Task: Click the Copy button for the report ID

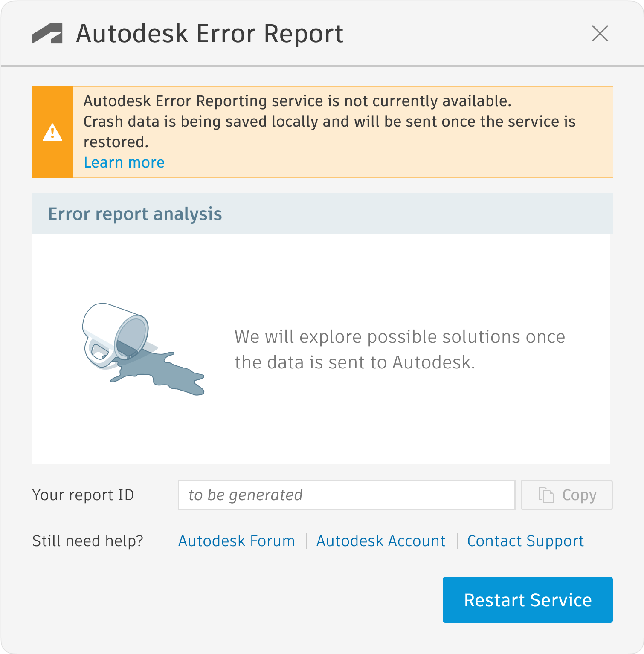Action: tap(566, 495)
